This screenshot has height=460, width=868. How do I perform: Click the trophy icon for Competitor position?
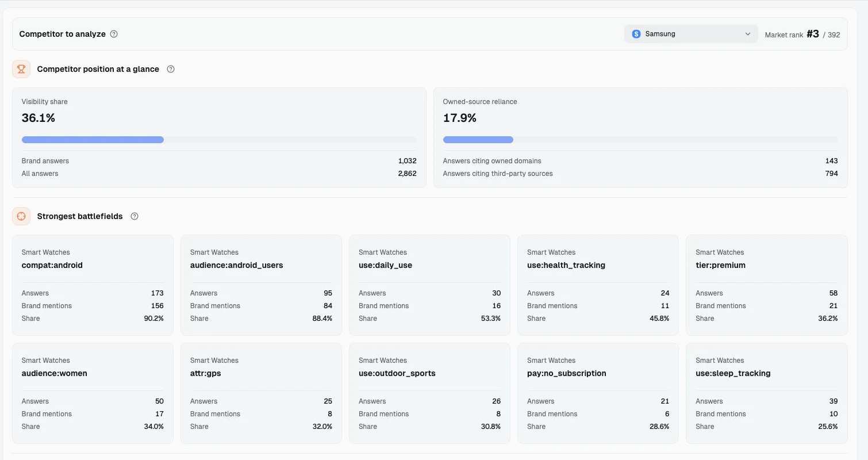click(x=21, y=69)
